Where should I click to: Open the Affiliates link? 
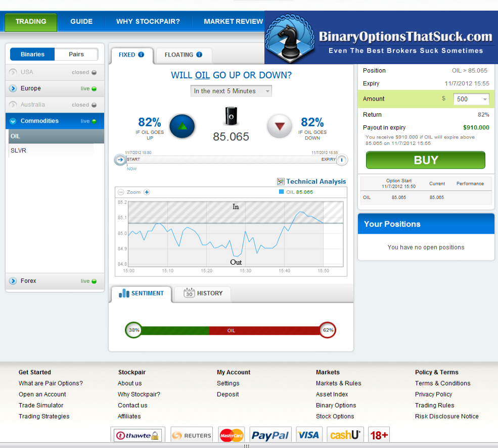tap(129, 416)
